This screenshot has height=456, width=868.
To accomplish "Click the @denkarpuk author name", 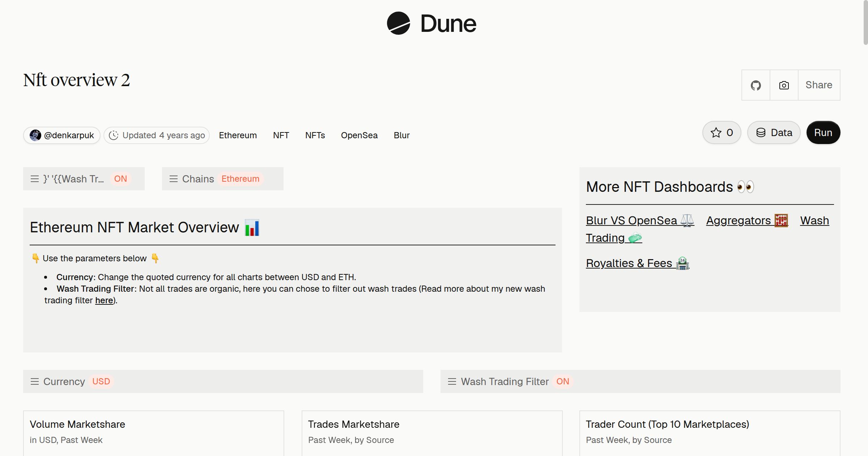I will pyautogui.click(x=69, y=135).
